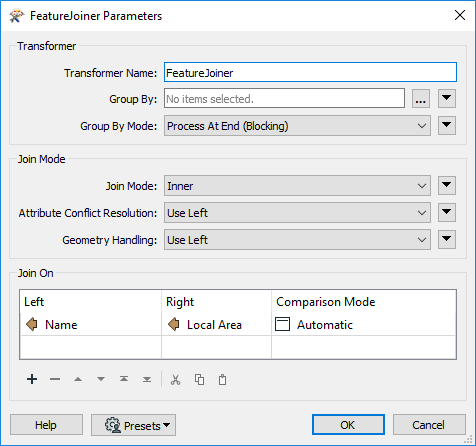Move the selected join row up
The width and height of the screenshot is (476, 446).
78,379
